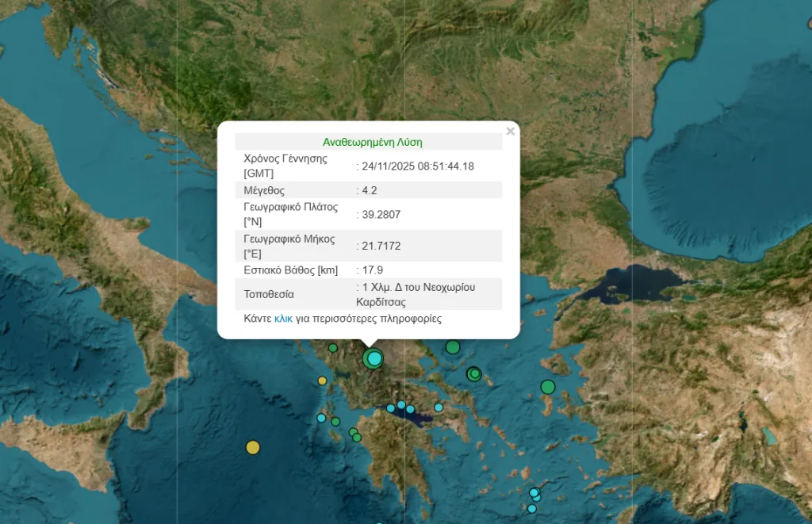
Task: Click the cyan marker west of the Peloponnese
Action: 321,418
